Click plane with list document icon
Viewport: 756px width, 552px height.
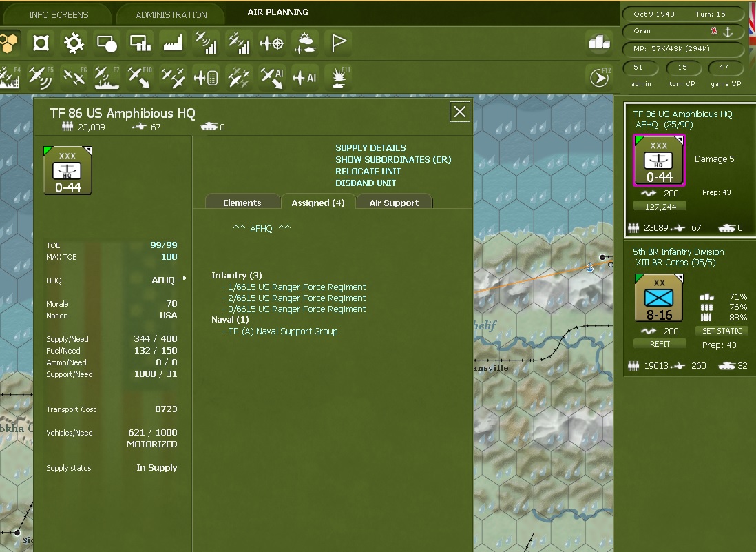[x=206, y=77]
